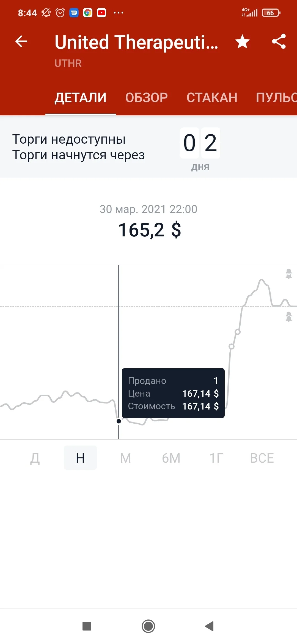
Task: Tap the upper trade marker circle on chart
Action: click(238, 332)
